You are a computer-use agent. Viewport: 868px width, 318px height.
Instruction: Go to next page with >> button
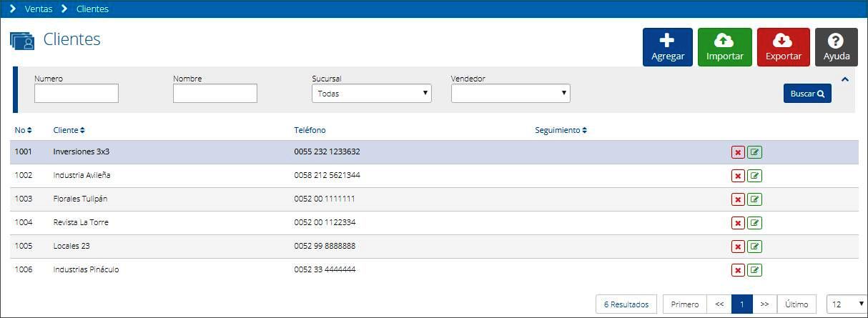pos(764,304)
